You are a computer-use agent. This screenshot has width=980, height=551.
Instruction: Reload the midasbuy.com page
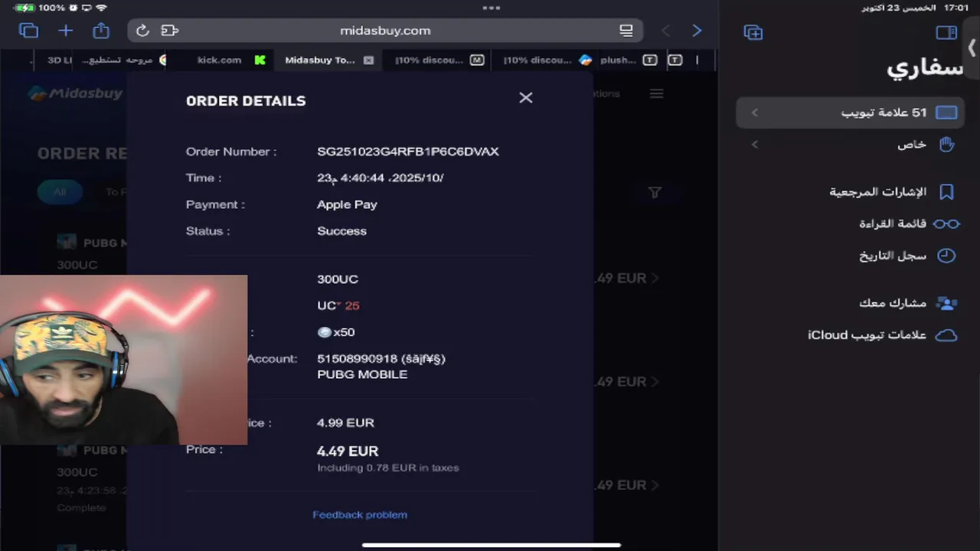pyautogui.click(x=142, y=31)
